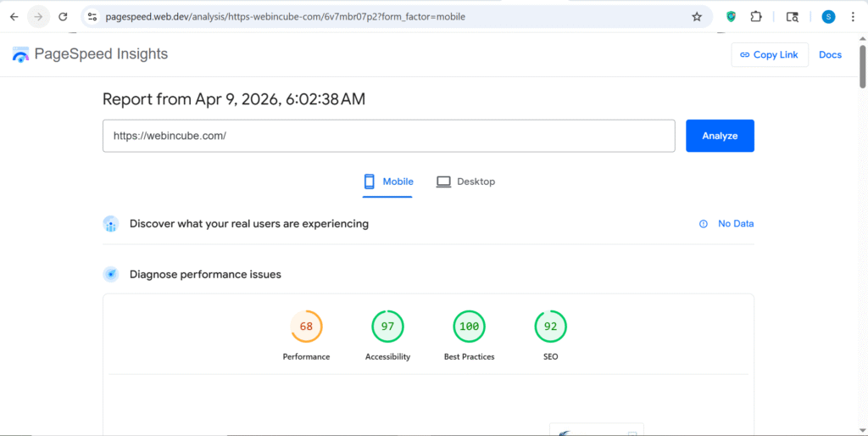Click "Discover what your real users are experiencing"
The width and height of the screenshot is (868, 436).
(x=249, y=224)
